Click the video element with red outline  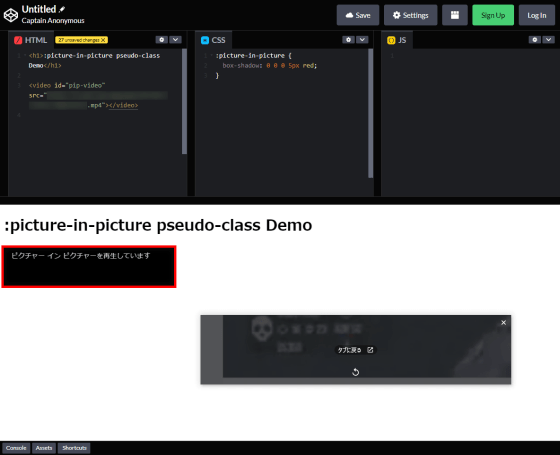(89, 266)
